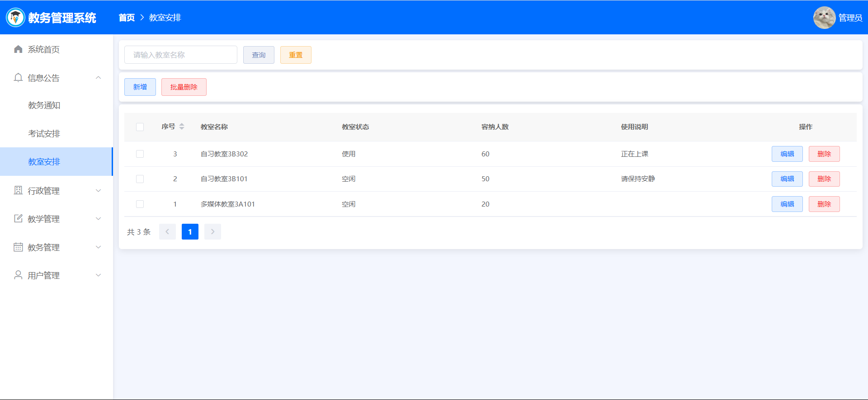868x400 pixels.
Task: Open the 教学管理 menu label
Action: coord(43,219)
